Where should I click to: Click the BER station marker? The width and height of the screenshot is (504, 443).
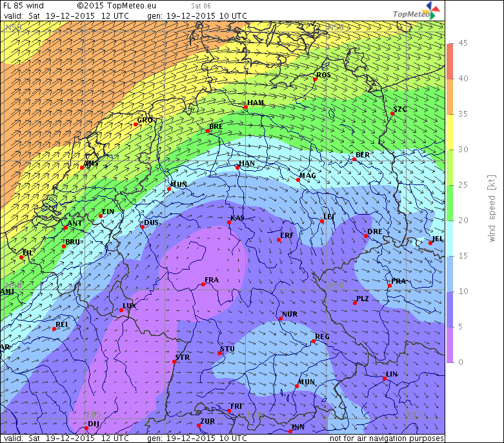tap(354, 159)
